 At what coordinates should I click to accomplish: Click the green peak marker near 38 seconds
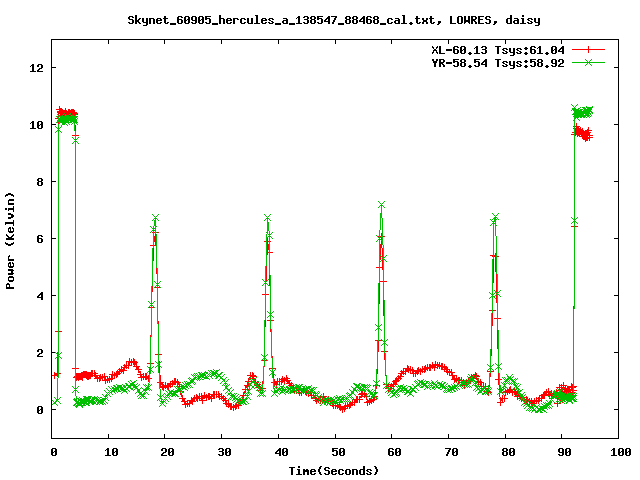[267, 218]
